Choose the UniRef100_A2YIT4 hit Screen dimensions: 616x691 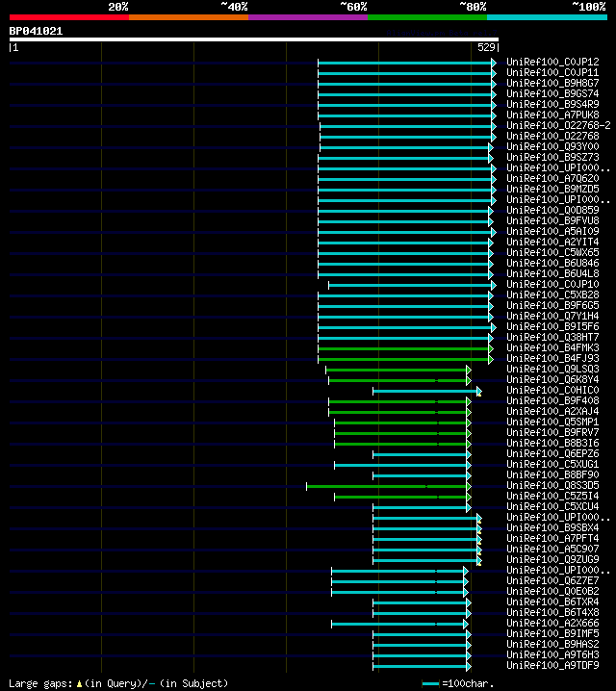click(552, 242)
